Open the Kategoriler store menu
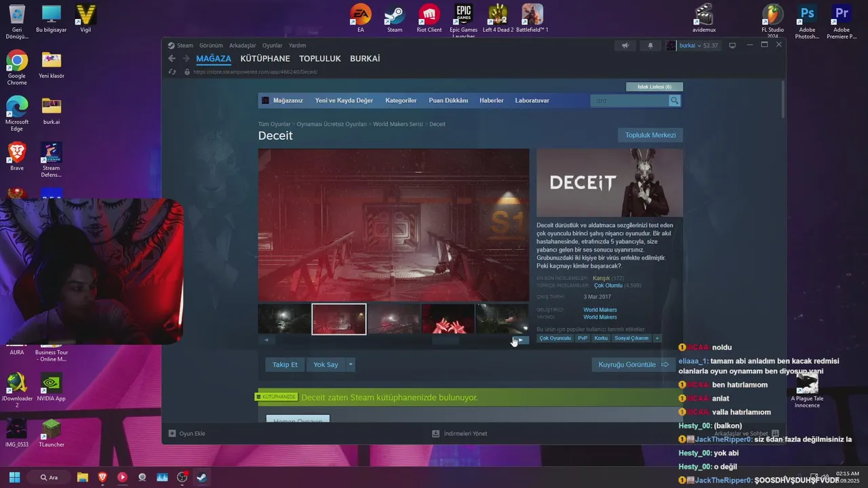The height and width of the screenshot is (488, 868). (x=401, y=100)
